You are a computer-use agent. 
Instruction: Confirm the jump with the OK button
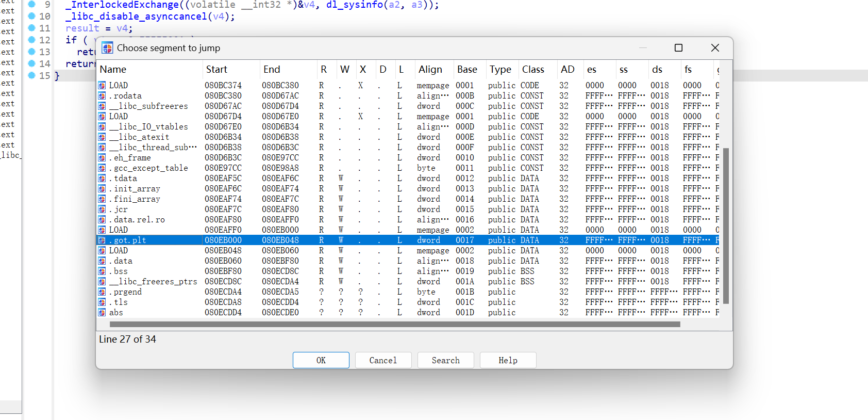pyautogui.click(x=321, y=360)
